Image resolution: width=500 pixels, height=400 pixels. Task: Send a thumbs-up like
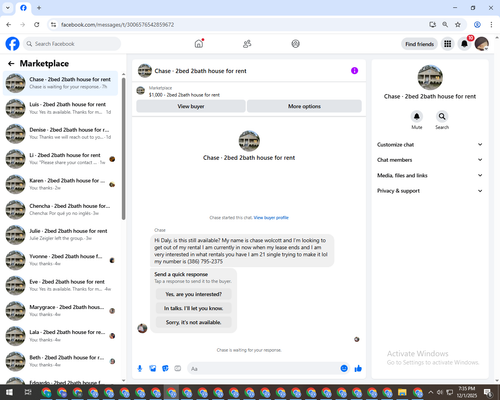coord(358,368)
